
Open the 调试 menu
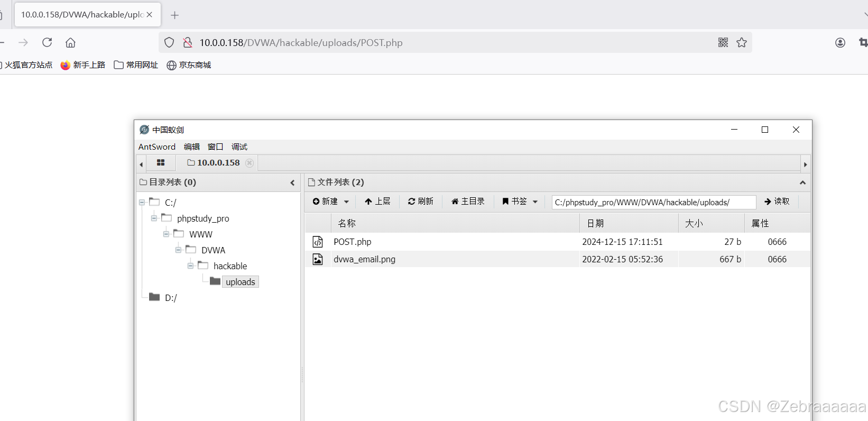pyautogui.click(x=239, y=147)
